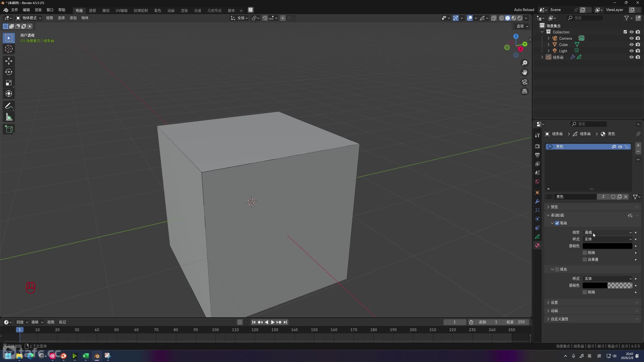Select the Move tool in toolbar
This screenshot has width=644, height=362.
tap(9, 61)
